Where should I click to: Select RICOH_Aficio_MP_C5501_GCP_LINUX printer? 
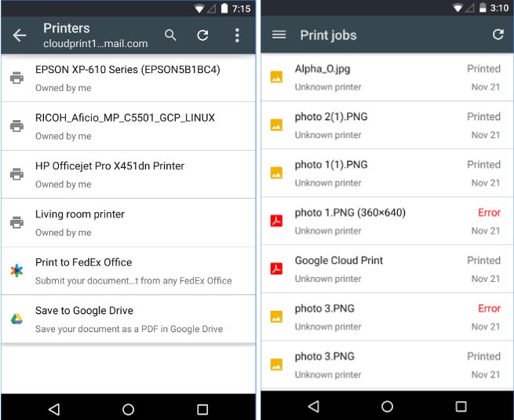[128, 126]
